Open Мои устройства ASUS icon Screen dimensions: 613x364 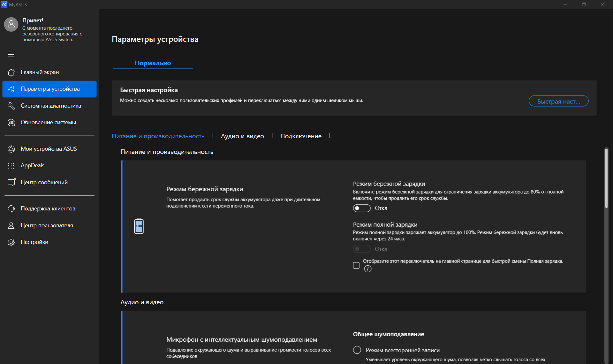(x=11, y=149)
